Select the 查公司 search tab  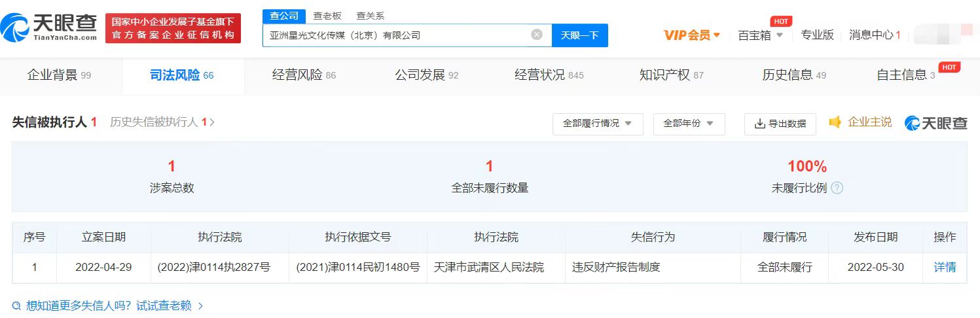click(284, 16)
